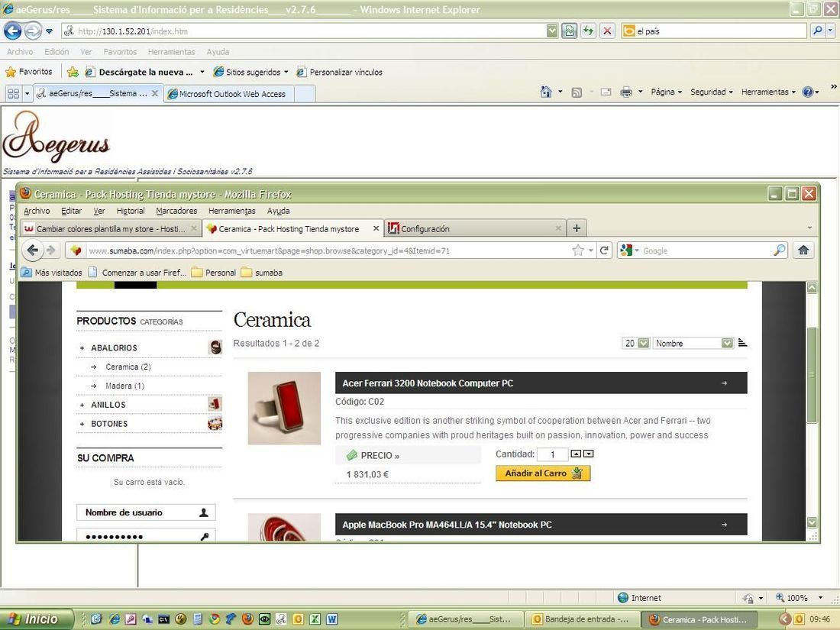Click the Firefox home button

tap(803, 250)
